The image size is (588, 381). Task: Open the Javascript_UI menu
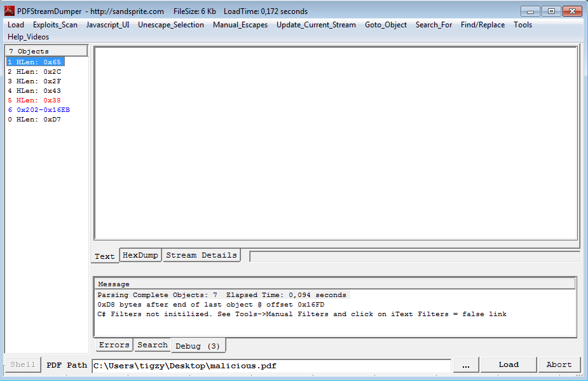coord(107,25)
